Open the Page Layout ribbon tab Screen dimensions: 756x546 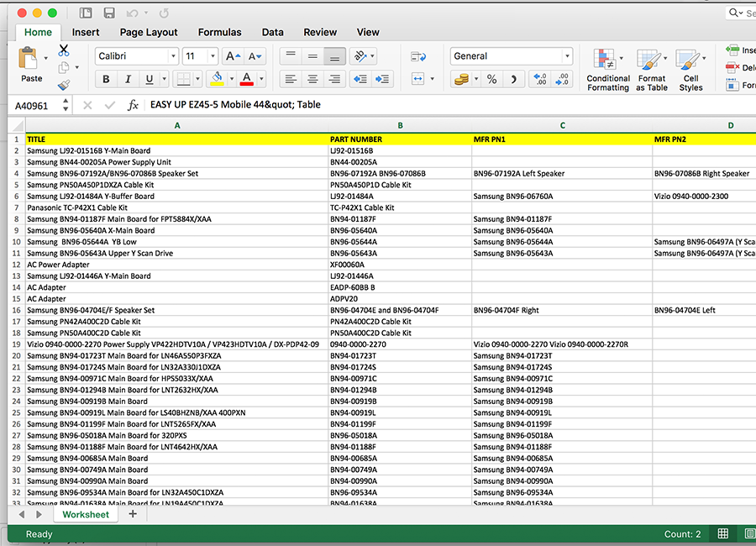[x=149, y=32]
